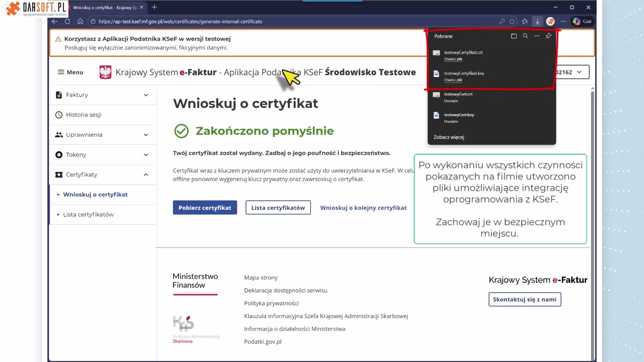Screen dimensions: 644x362
Task: Expand the Uprawnienia section chevron
Action: pos(146,135)
